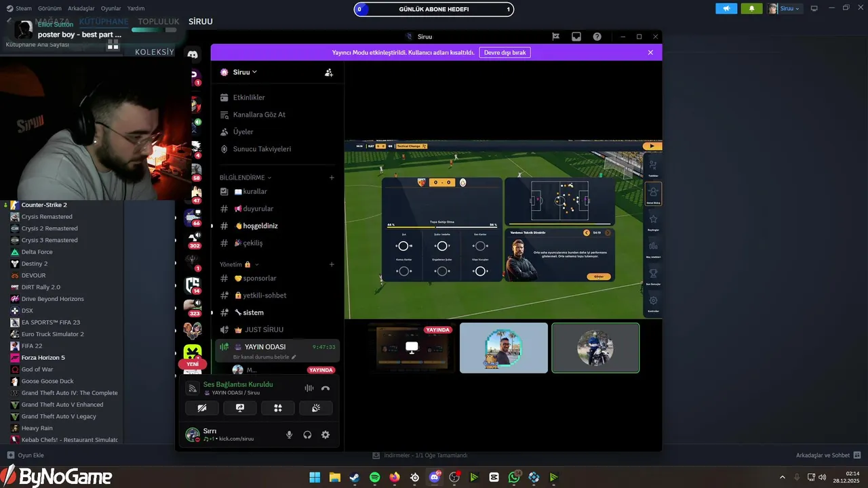
Task: Open OBS Studio from the taskbar
Action: (454, 477)
